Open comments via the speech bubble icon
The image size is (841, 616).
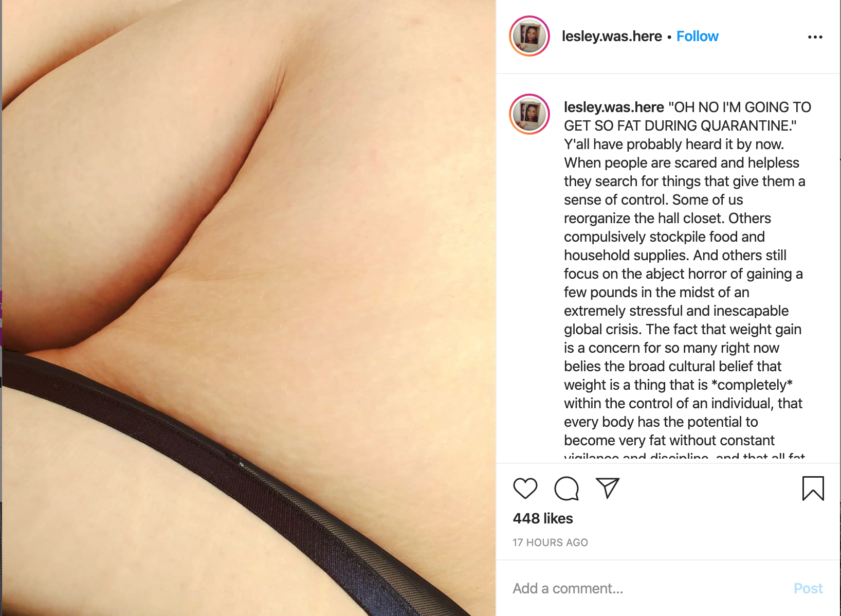pos(566,488)
